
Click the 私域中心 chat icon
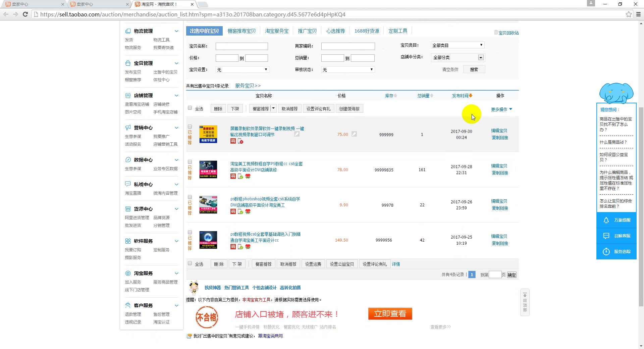coord(128,184)
